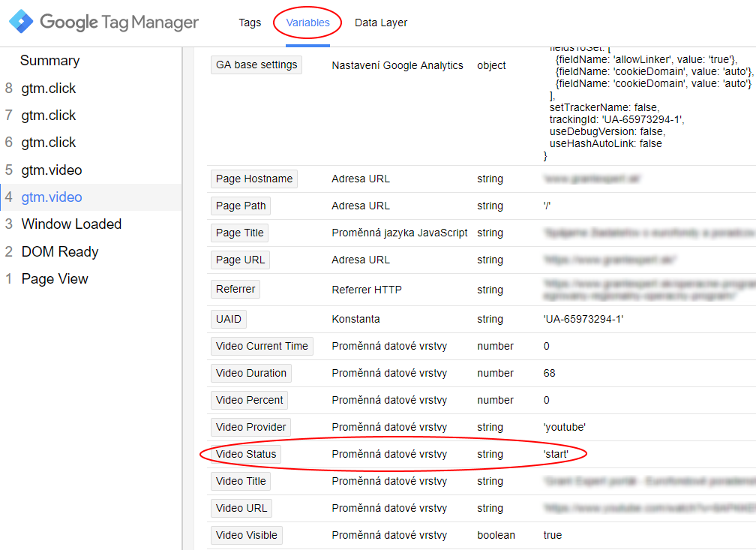Click the Video Visible value true
Screen dimensions: 756x550
click(x=553, y=535)
